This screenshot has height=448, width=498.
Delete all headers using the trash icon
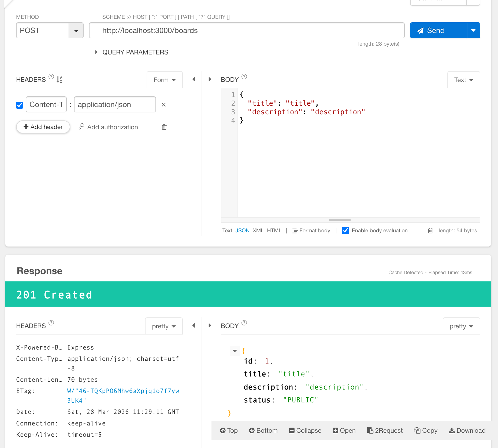pyautogui.click(x=164, y=127)
